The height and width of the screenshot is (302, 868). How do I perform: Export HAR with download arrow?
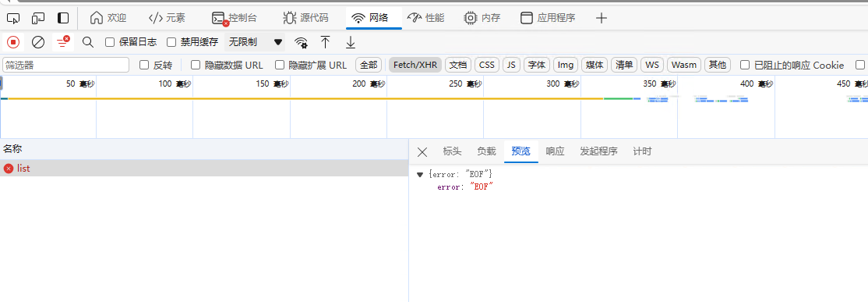[x=351, y=42]
